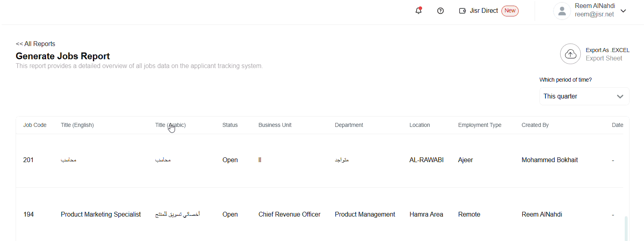Open the Jisr Direct link
This screenshot has height=241, width=644.
pos(484,11)
